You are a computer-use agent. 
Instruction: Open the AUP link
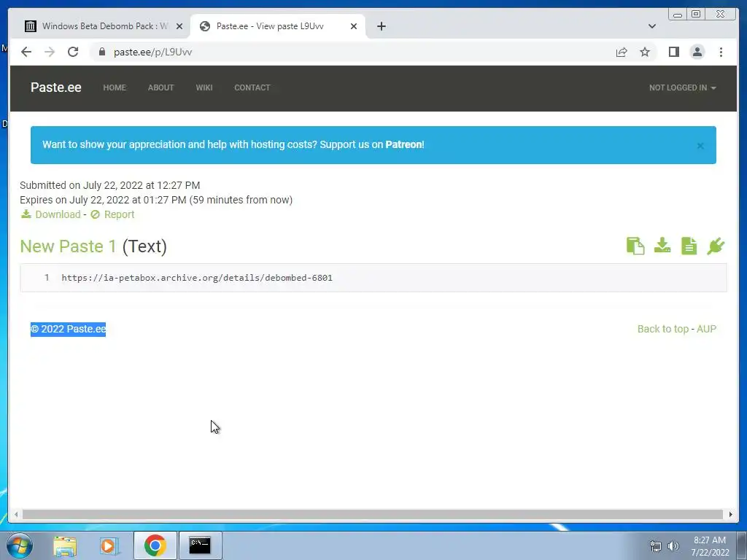[x=706, y=329]
